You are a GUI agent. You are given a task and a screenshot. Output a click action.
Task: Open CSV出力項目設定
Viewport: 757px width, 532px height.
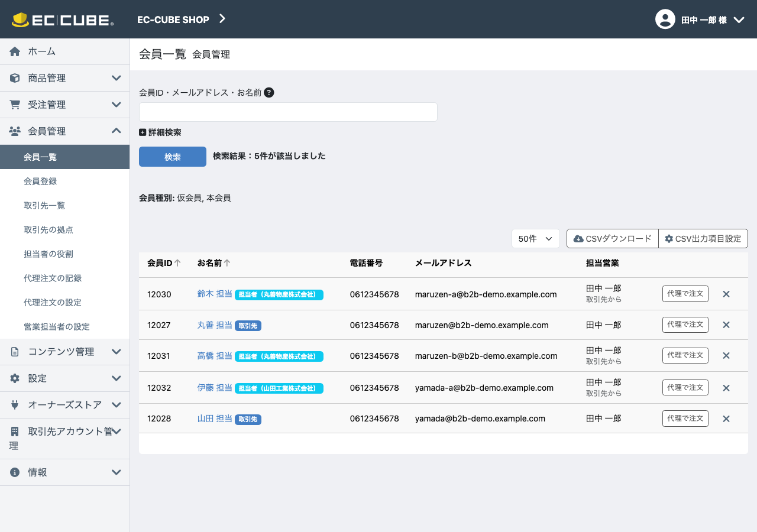tap(703, 239)
